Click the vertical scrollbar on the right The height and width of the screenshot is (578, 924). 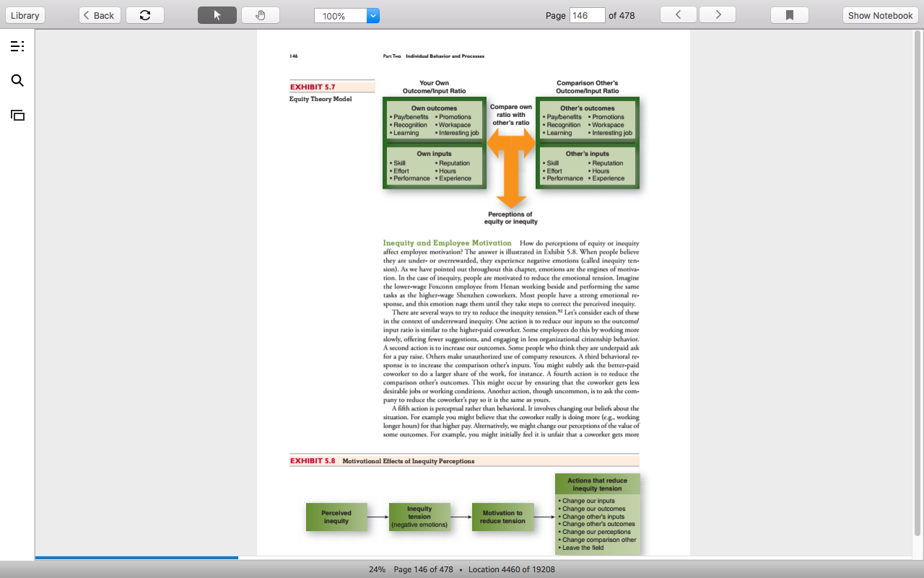pyautogui.click(x=918, y=282)
